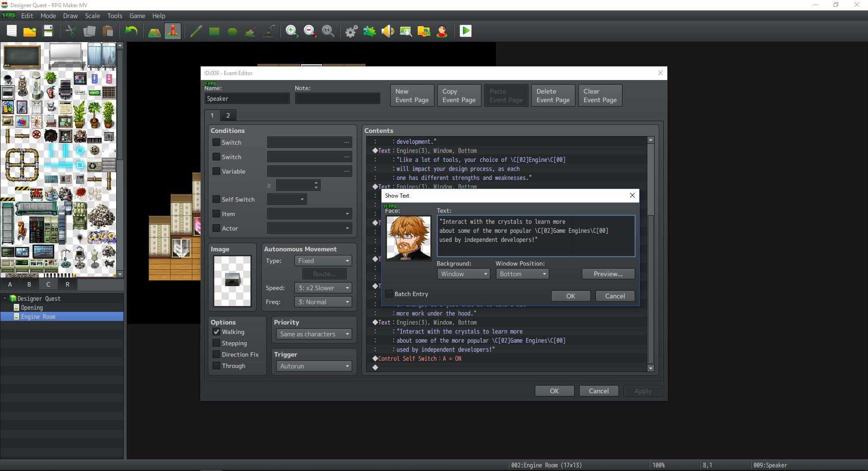Switch to event page tab 2
868x471 pixels.
click(228, 115)
